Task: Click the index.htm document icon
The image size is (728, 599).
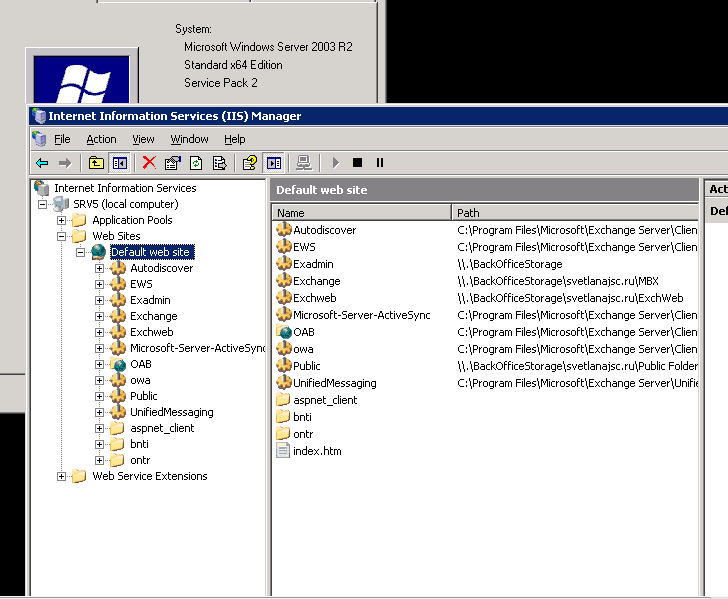Action: [283, 450]
